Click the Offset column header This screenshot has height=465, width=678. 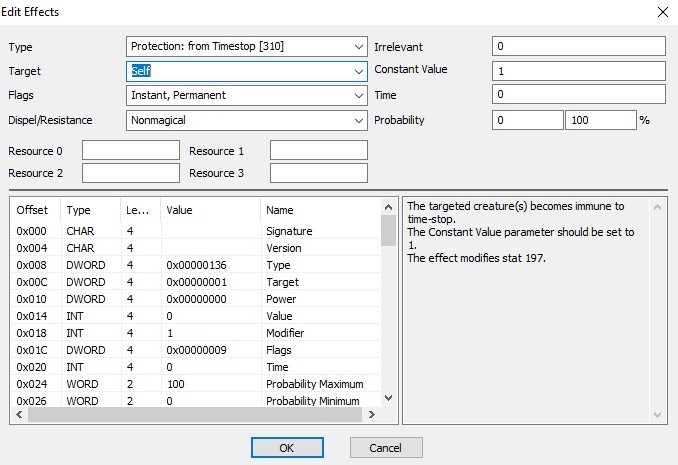tap(34, 211)
